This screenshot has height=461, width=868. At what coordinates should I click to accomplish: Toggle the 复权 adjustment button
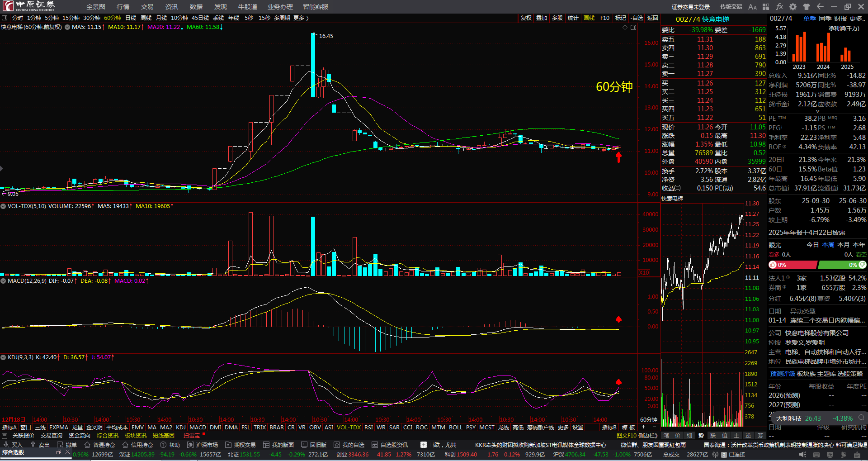[526, 18]
